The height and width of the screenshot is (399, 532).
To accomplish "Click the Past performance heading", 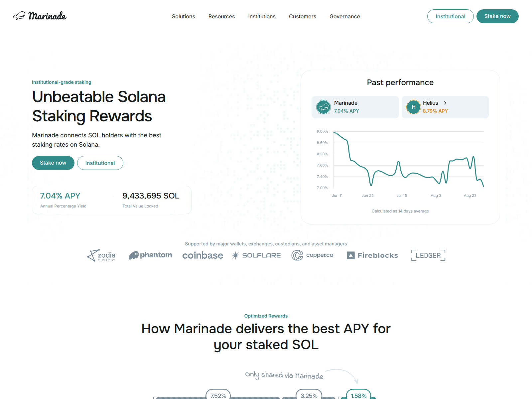I will pyautogui.click(x=400, y=82).
